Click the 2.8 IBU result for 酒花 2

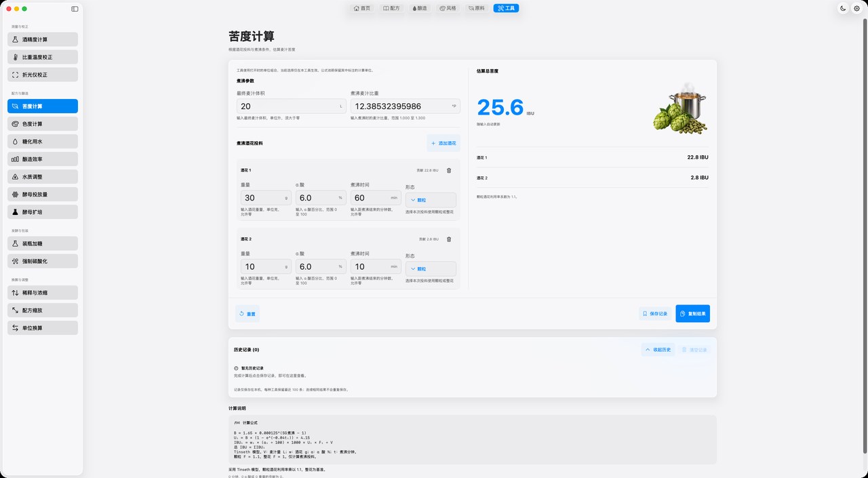tap(699, 178)
